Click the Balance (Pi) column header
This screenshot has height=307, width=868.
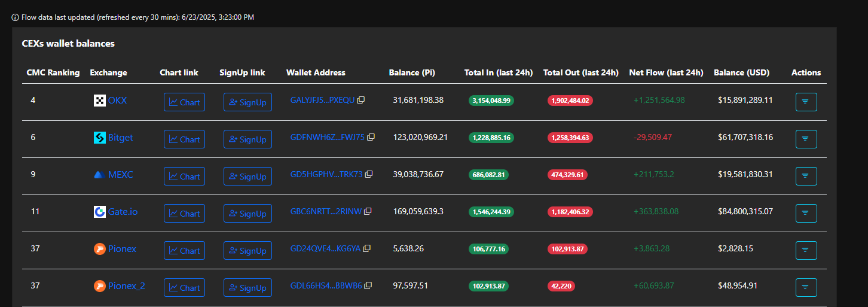tap(412, 72)
